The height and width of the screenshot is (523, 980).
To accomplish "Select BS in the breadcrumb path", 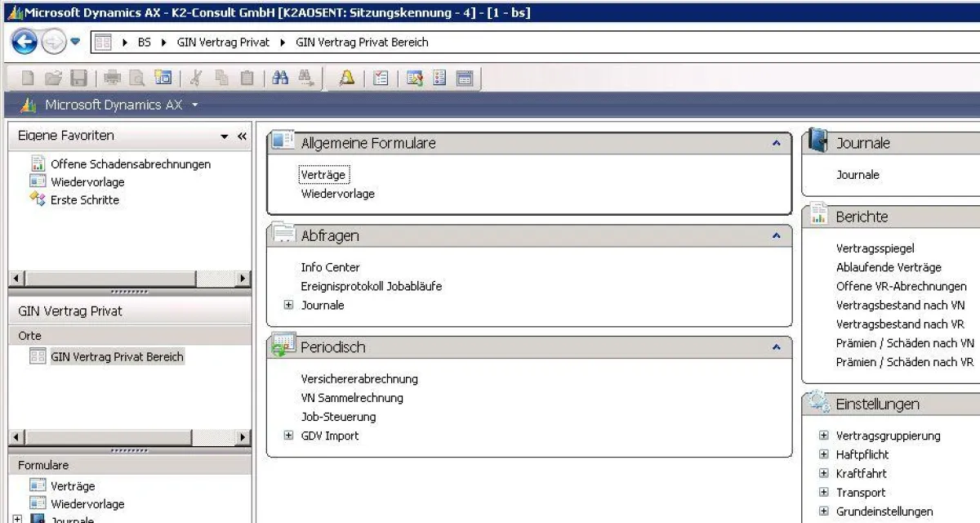I will [145, 42].
